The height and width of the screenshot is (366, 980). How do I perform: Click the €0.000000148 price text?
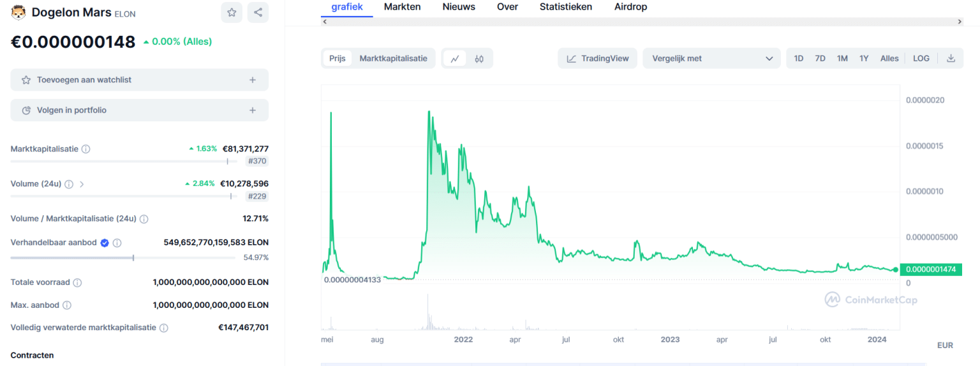tap(73, 42)
